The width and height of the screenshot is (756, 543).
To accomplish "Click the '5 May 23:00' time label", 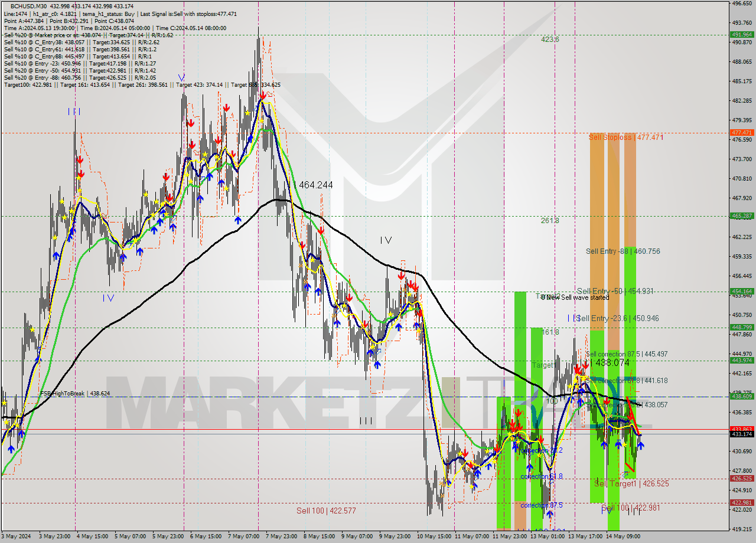I will click(168, 537).
